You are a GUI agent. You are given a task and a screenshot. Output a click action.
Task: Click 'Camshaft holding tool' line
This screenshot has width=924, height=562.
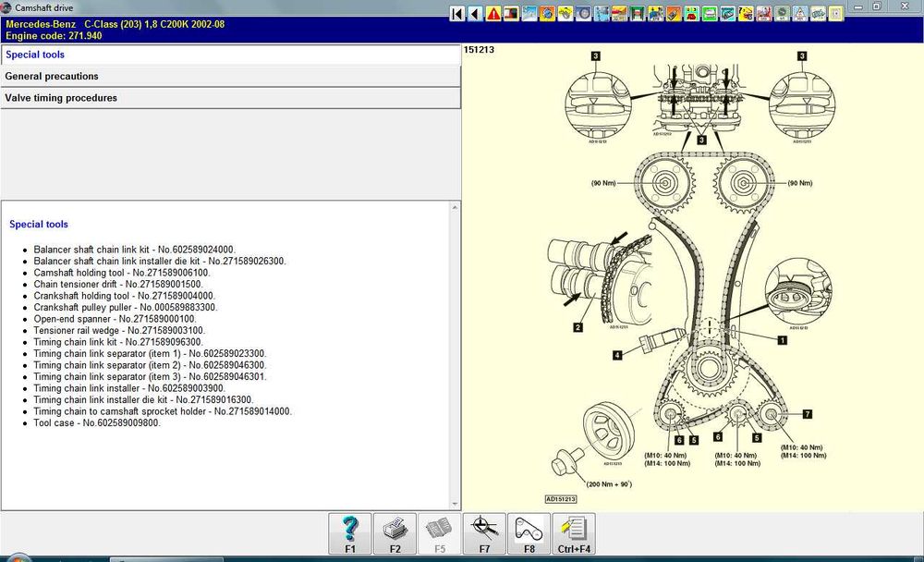pos(121,273)
